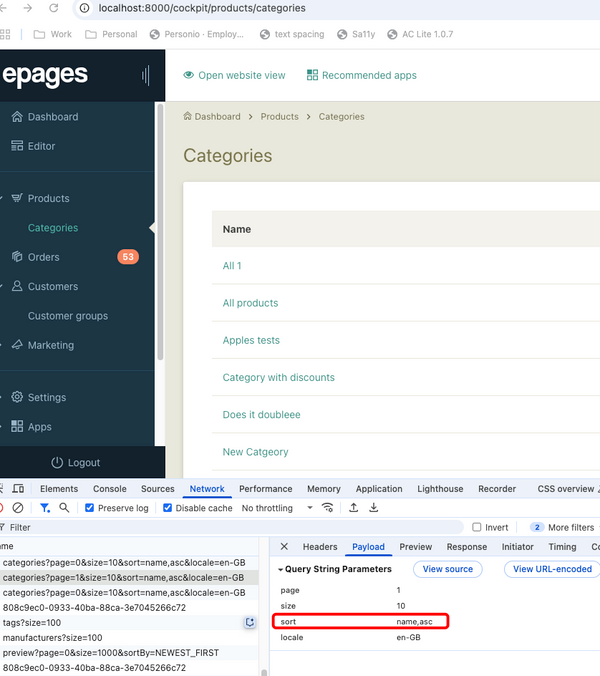Show the request Timing tab
Viewport: 600px width, 676px height.
pos(562,547)
